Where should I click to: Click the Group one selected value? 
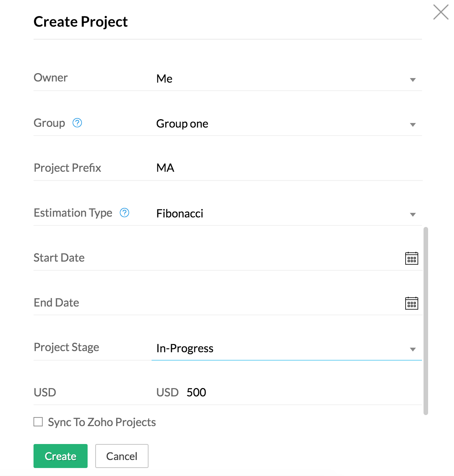pos(182,123)
